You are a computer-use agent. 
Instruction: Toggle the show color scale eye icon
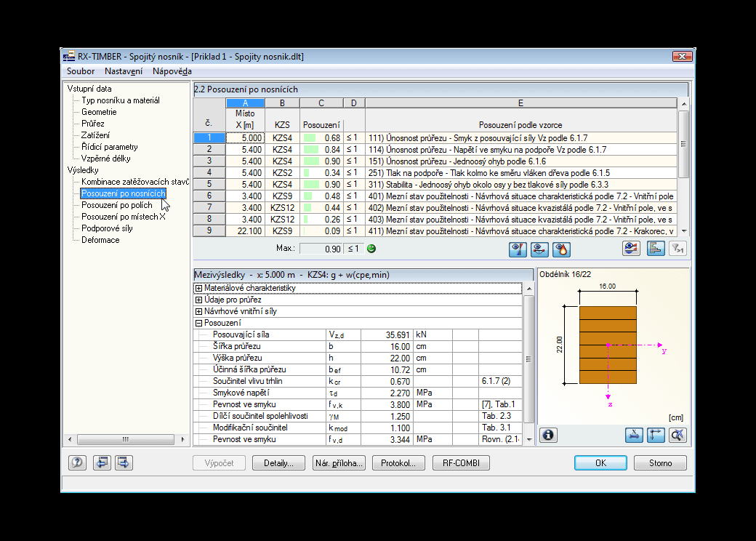pyautogui.click(x=631, y=249)
